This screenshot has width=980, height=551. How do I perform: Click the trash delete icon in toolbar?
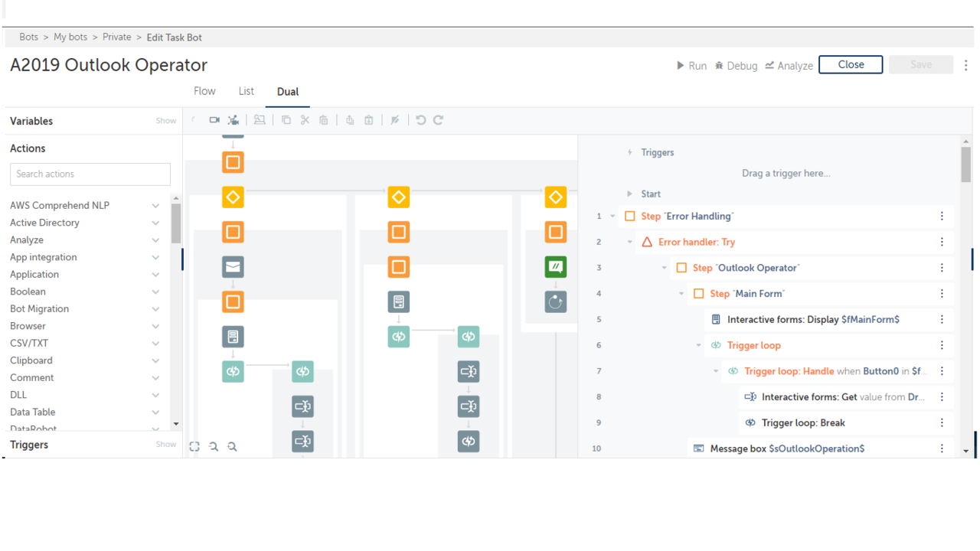pos(324,120)
